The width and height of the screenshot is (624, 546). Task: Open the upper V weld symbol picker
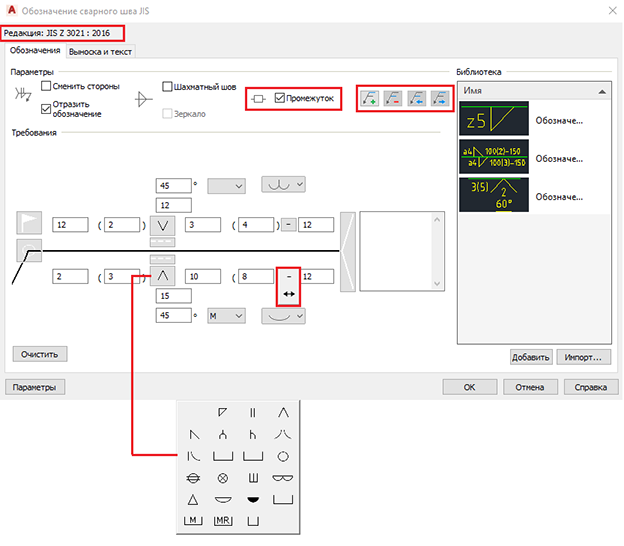[x=162, y=225]
